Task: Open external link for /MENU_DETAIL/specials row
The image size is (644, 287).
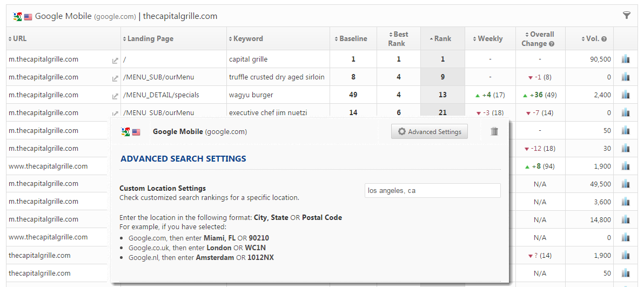Action: click(x=115, y=96)
